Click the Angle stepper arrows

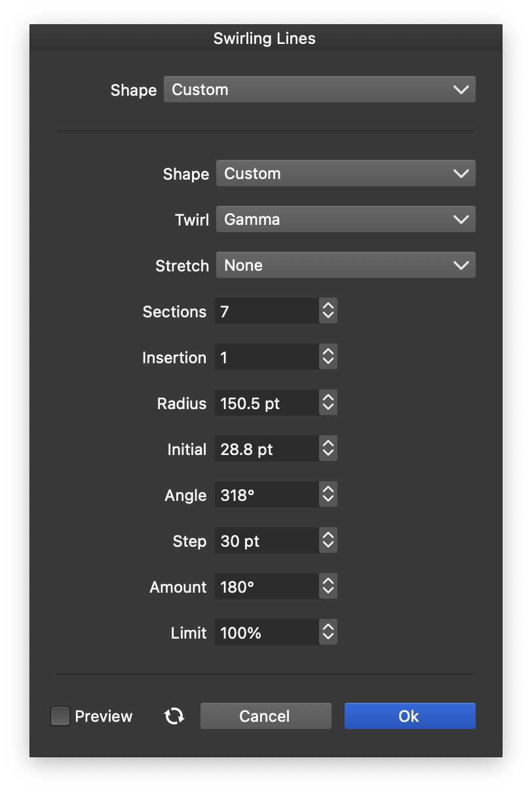click(328, 495)
